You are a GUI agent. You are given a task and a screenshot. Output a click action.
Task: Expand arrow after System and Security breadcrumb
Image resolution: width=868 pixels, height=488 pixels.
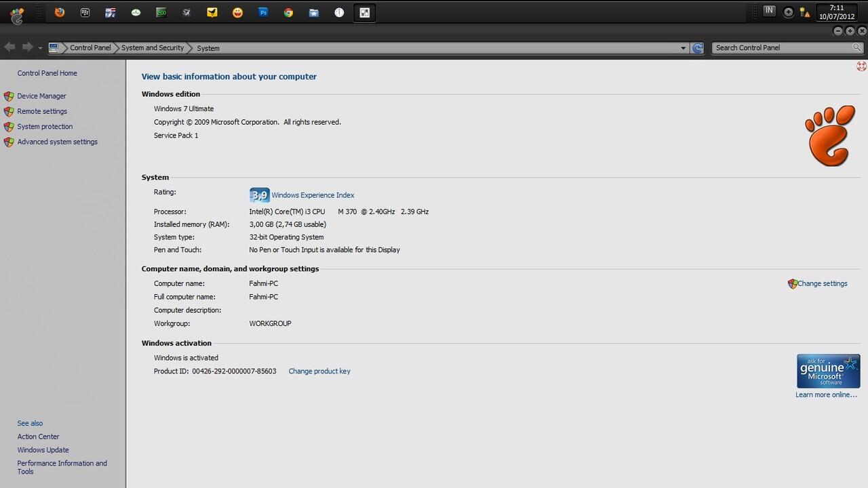(x=190, y=48)
